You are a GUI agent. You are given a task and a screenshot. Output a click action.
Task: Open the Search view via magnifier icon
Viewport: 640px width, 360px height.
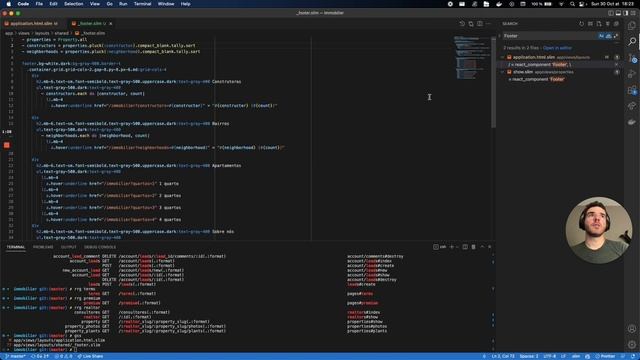point(632,41)
